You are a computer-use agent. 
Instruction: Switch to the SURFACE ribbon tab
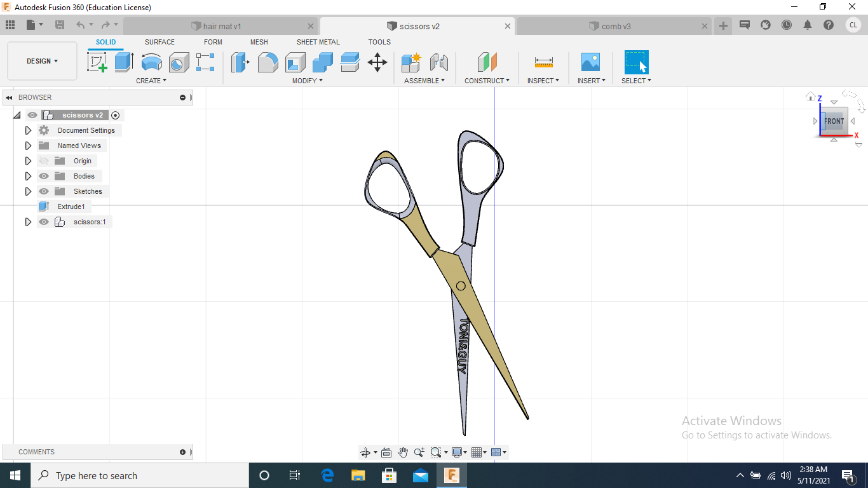(159, 42)
